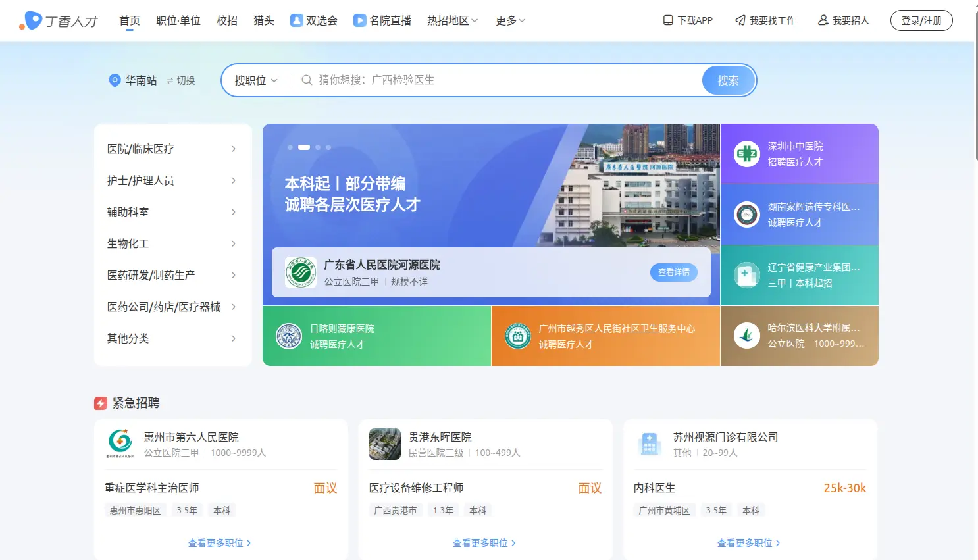Open the 医疗设备维修工程师 job title

pyautogui.click(x=417, y=488)
